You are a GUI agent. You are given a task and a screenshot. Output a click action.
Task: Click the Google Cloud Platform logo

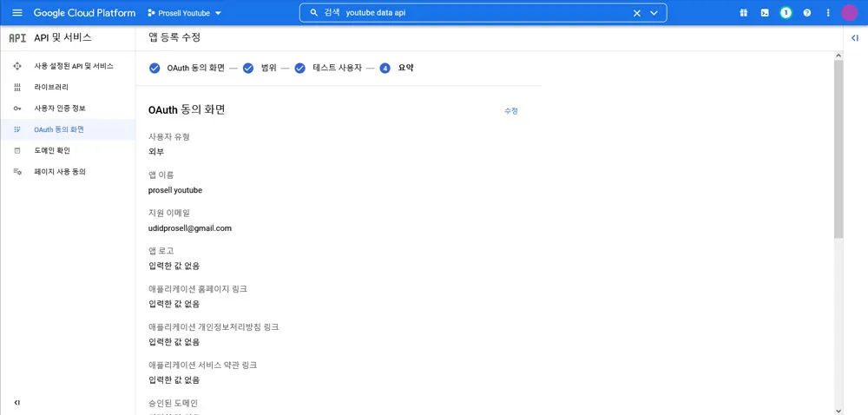(x=84, y=13)
